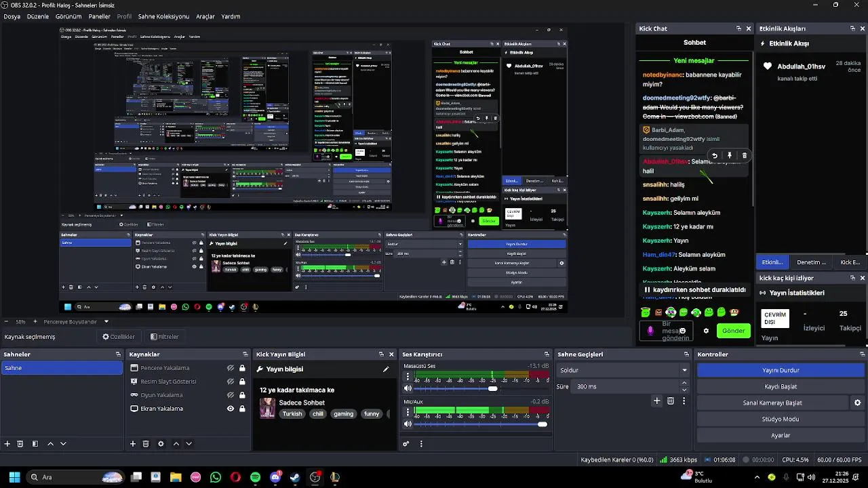Viewport: 868px width, 488px height.
Task: Show the Pencere Yakalama source
Action: click(231, 368)
